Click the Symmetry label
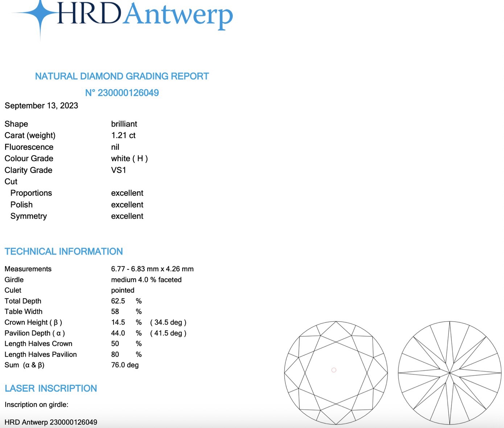The height and width of the screenshot is (428, 504). point(29,216)
